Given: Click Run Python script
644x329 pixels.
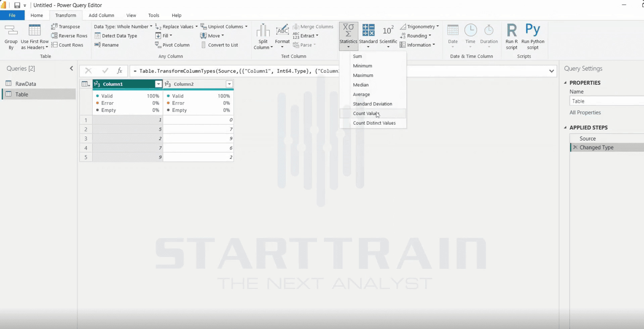Looking at the screenshot, I should (x=533, y=37).
